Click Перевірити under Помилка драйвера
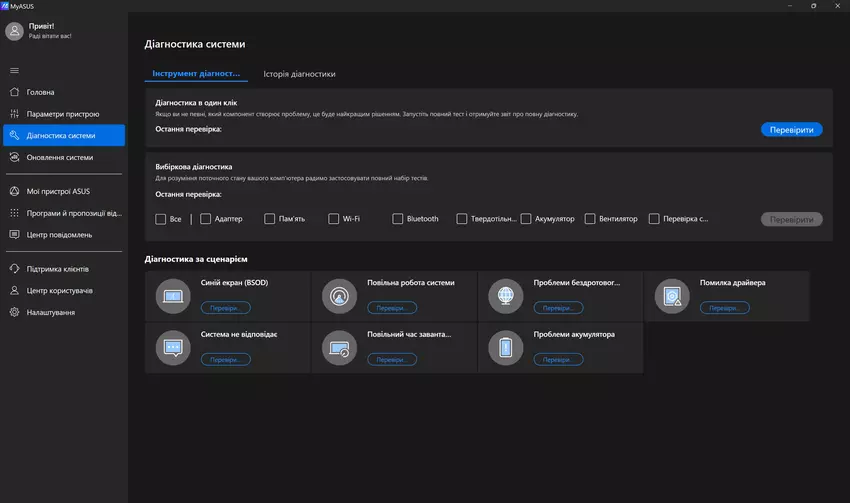850x503 pixels. (724, 308)
